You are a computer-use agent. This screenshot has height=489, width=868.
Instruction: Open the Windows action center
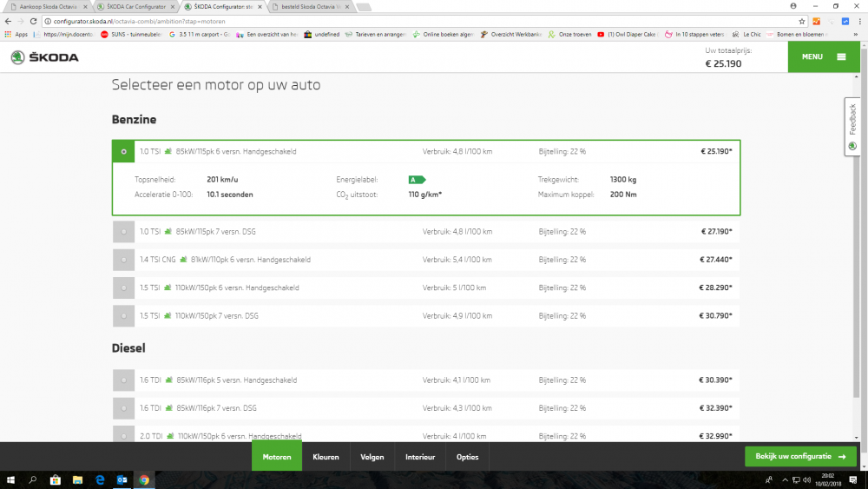[853, 480]
